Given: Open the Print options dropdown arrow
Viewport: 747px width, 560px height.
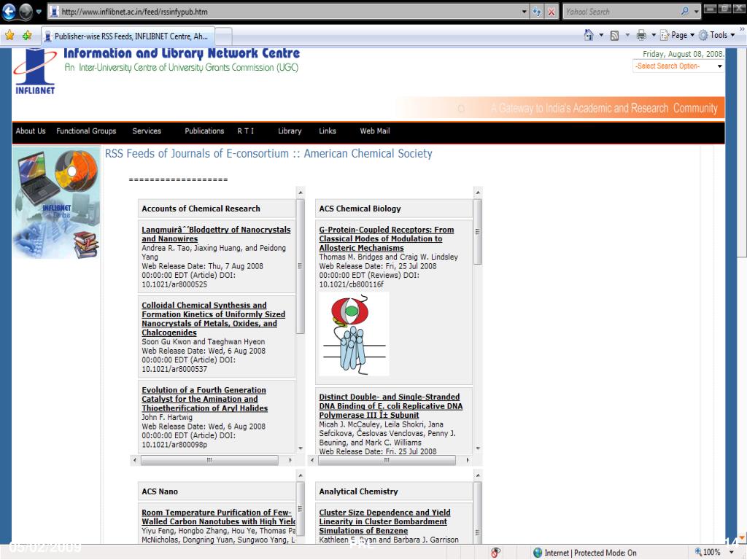Looking at the screenshot, I should 654,35.
